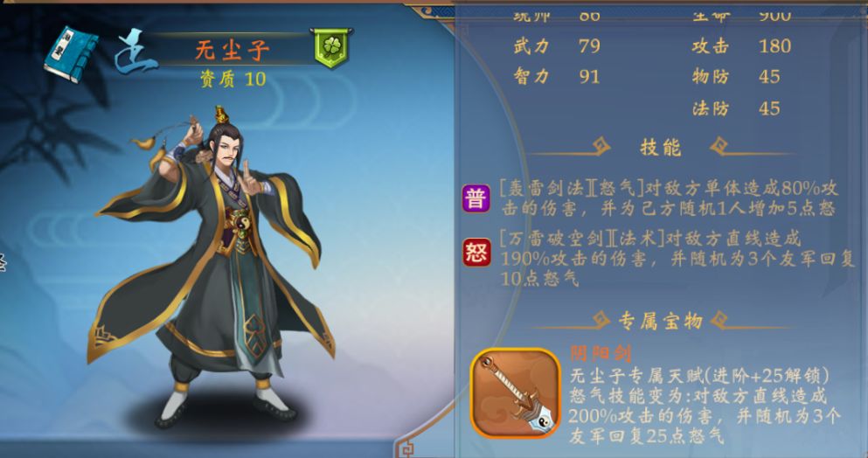This screenshot has height=458, width=868.
Task: Click the blue faction emblem beside 无尘子
Action: click(135, 52)
